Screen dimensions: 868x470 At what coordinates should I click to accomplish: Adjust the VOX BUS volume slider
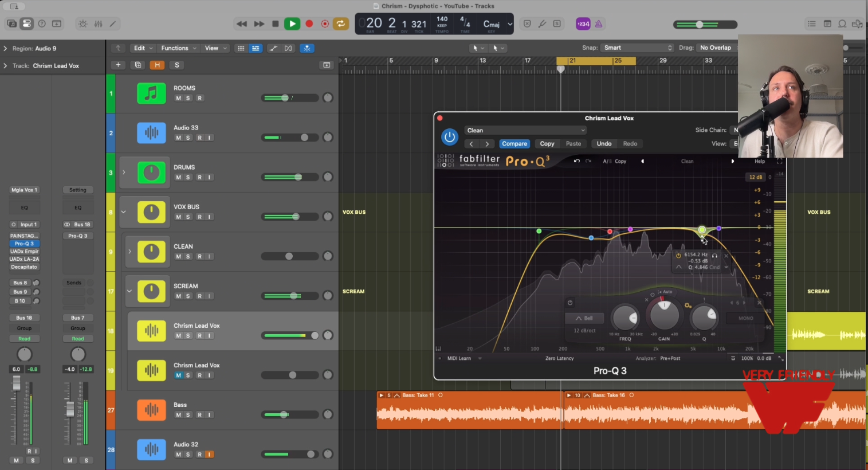(289, 217)
